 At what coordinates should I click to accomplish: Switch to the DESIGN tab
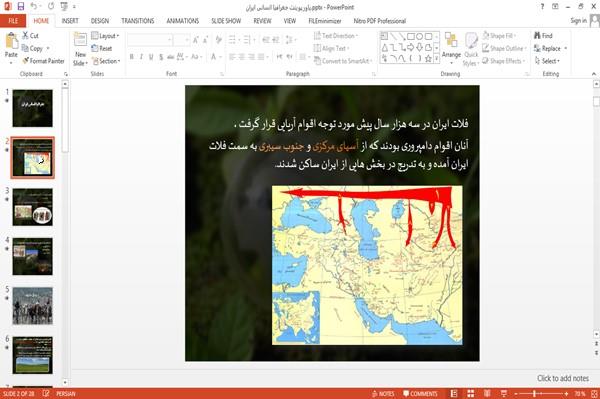click(99, 21)
